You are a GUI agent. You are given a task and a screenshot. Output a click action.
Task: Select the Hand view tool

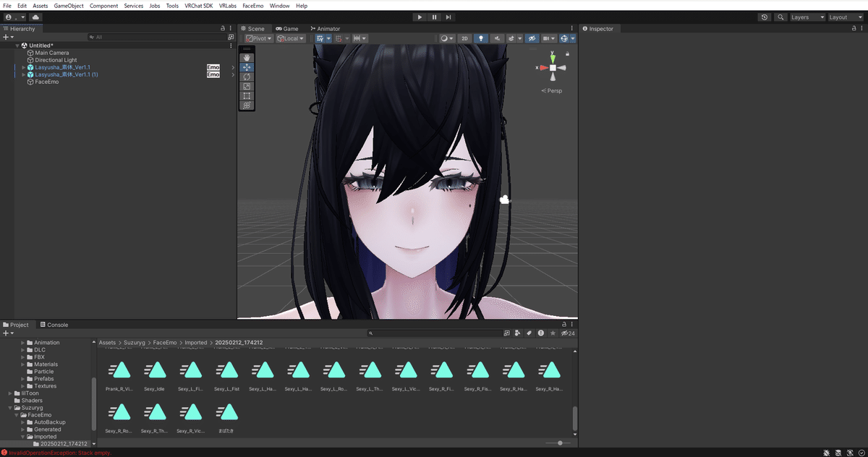(247, 57)
